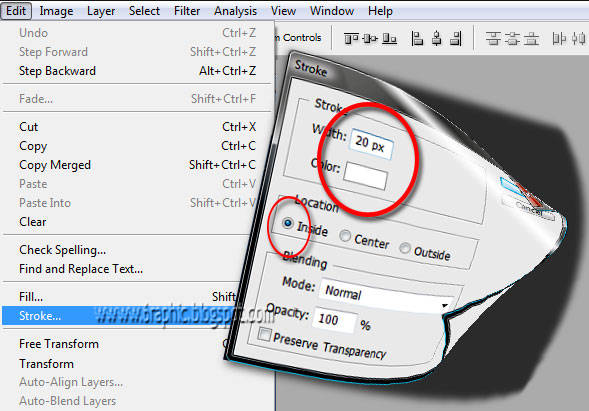Open the Filter menu
The height and width of the screenshot is (411, 589).
[187, 11]
